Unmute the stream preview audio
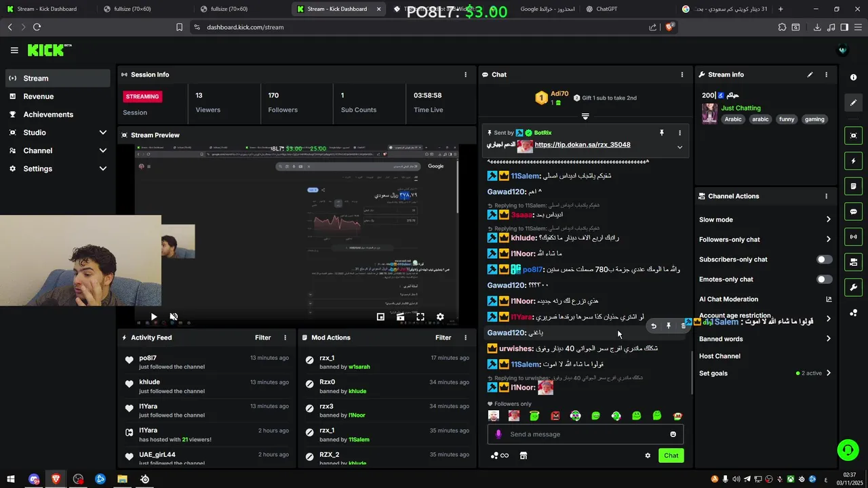This screenshot has height=488, width=868. click(x=174, y=317)
